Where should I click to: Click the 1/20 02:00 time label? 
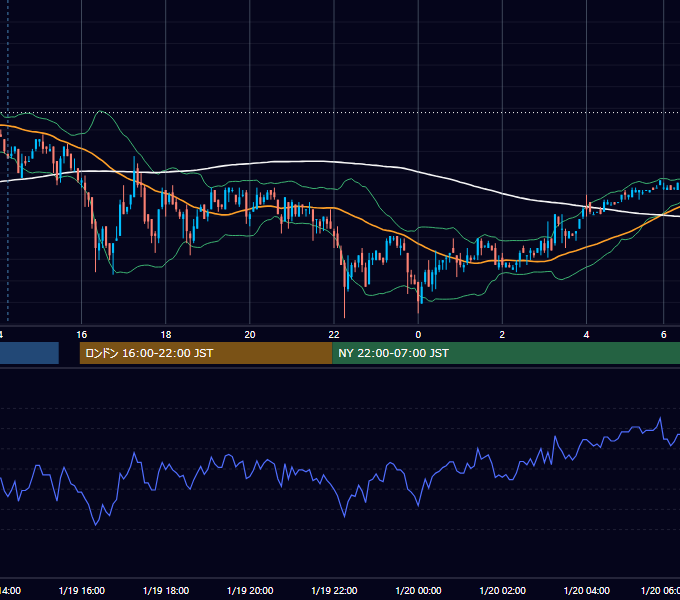coord(502,590)
